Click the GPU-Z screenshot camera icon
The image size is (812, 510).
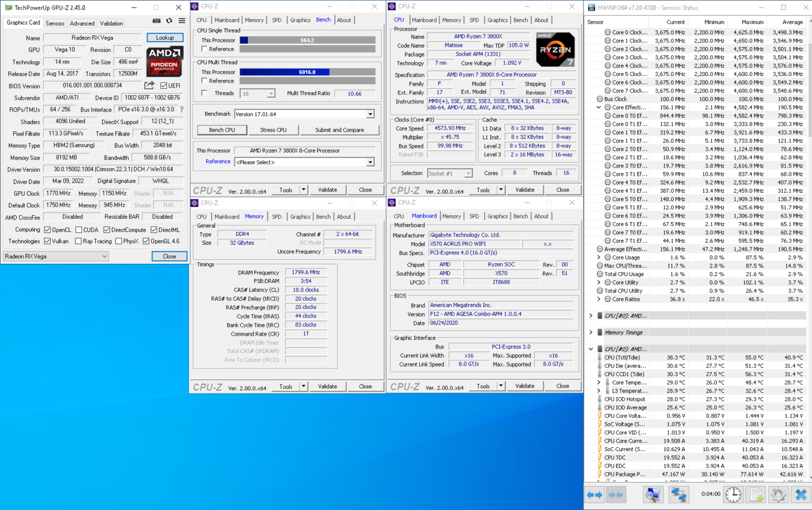coord(157,21)
